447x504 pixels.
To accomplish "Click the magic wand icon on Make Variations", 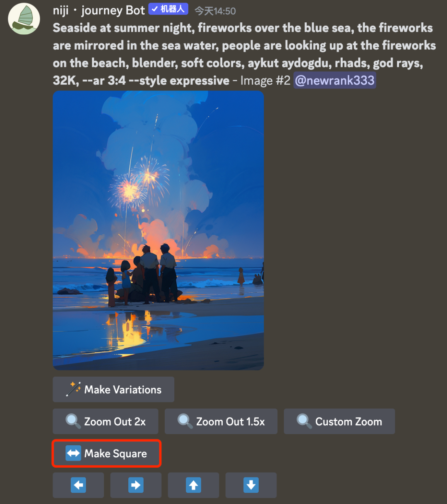I will [x=73, y=389].
